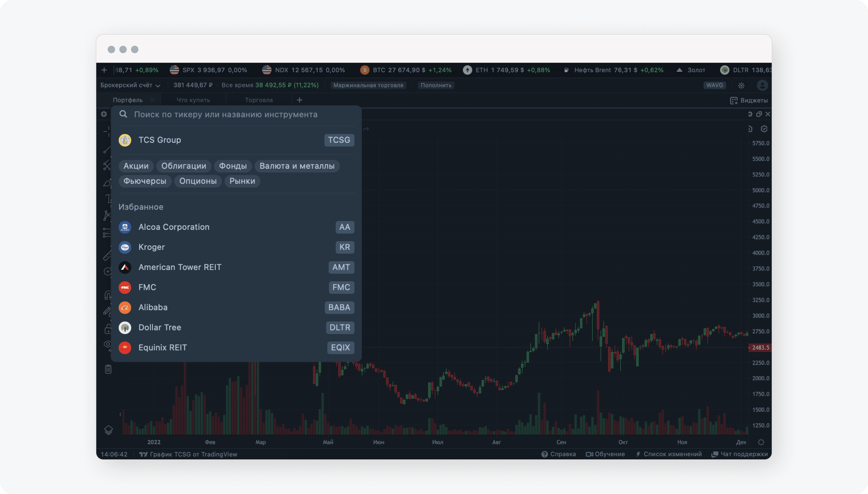The image size is (868, 494).
Task: Toggle lock all drawings
Action: [x=108, y=328]
